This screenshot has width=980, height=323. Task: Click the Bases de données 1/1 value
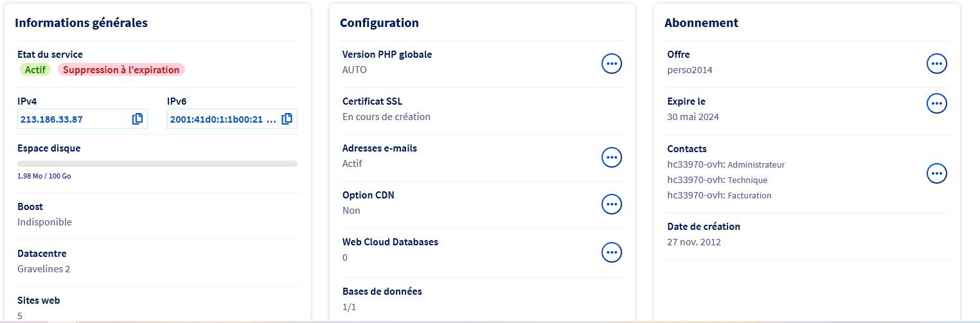(x=349, y=307)
